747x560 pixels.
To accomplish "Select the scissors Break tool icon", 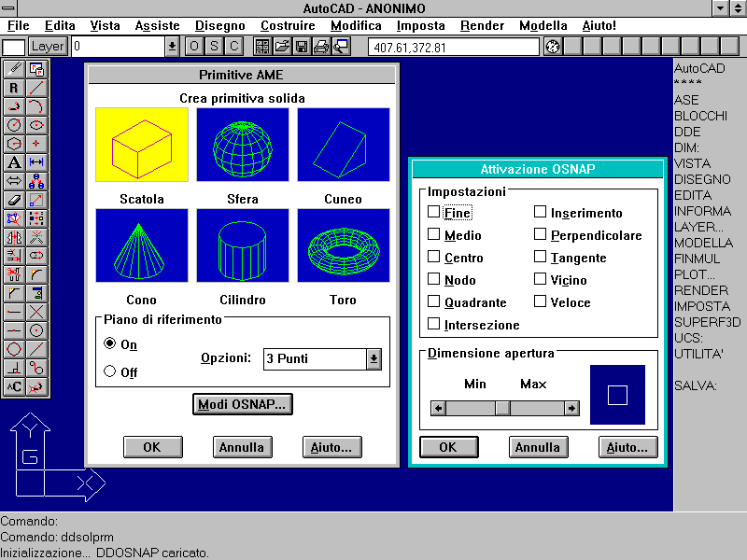I will 14,274.
